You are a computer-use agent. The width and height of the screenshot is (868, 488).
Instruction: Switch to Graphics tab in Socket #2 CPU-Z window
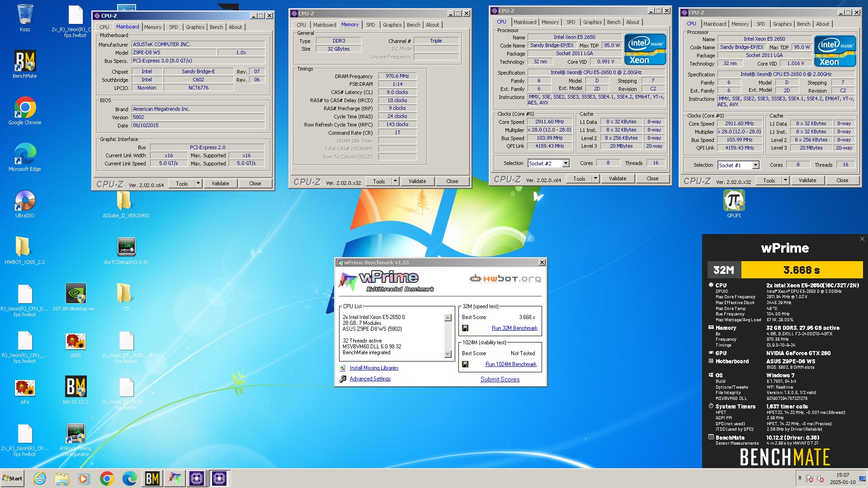tap(592, 22)
